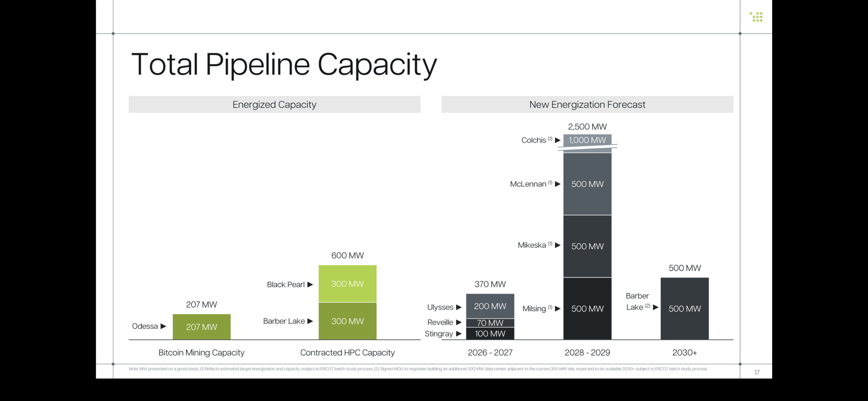
Task: Click the 2030+ Barber Lake 500 MW bar
Action: (684, 309)
